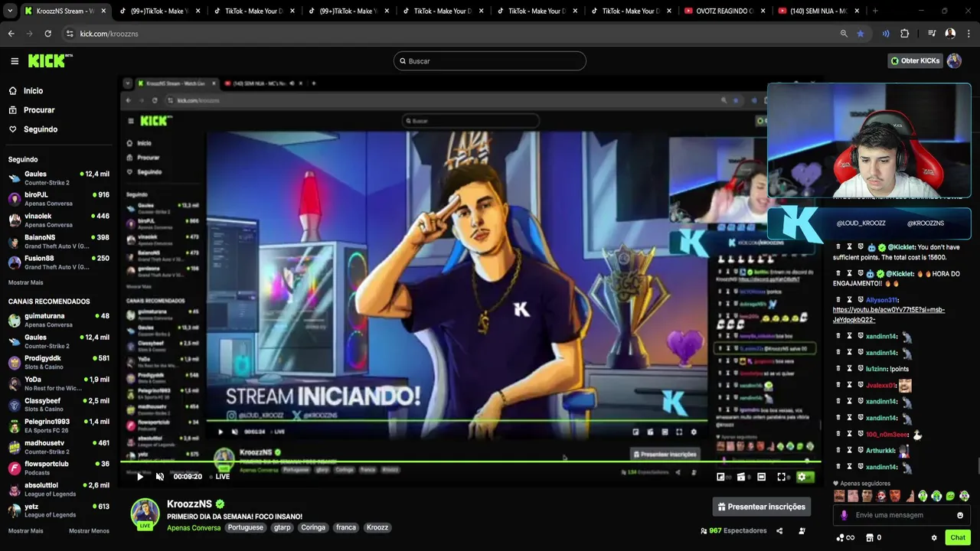This screenshot has width=980, height=551.
Task: Open flowsportclub recommended channel
Action: pos(59,468)
